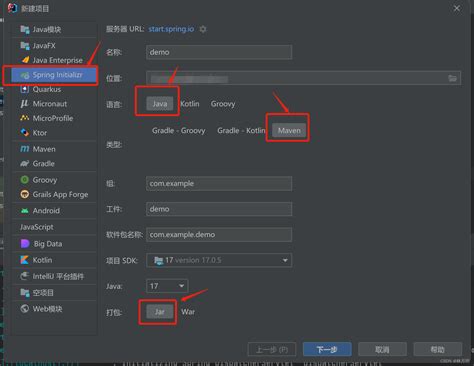Choose the Micronaut icon in sidebar
Viewport: 474px width, 366px height.
click(24, 104)
